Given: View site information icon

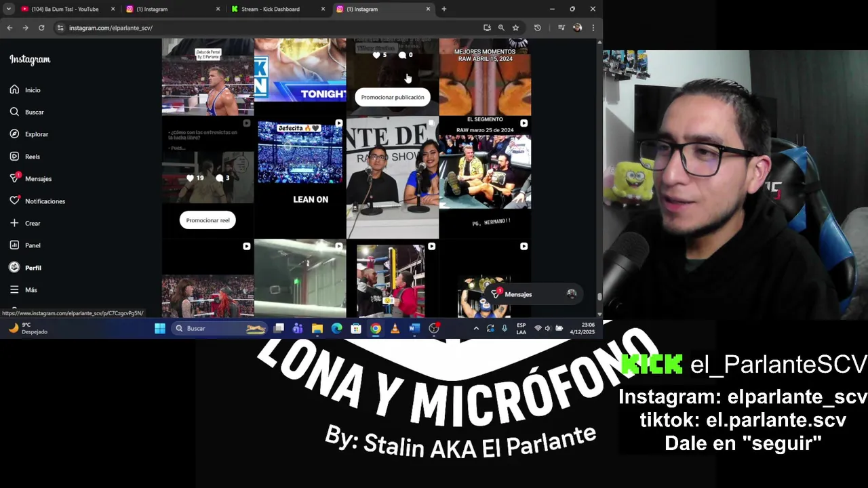Looking at the screenshot, I should click(60, 28).
